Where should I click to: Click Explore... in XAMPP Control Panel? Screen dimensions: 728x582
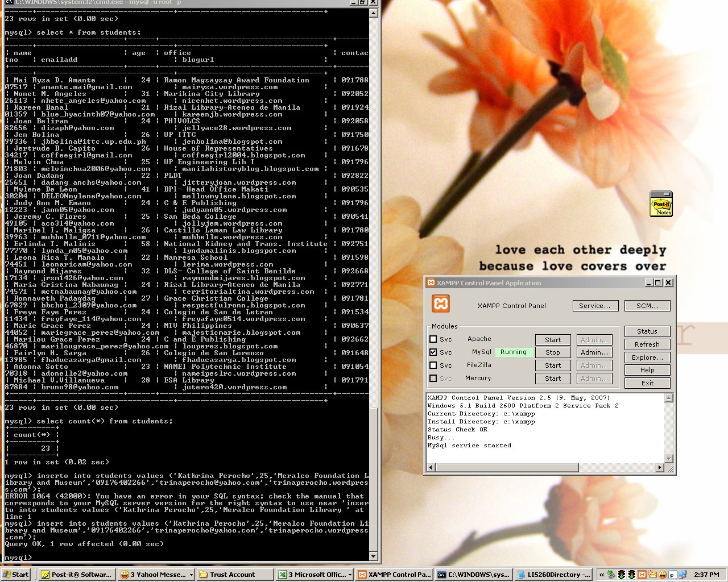(x=647, y=357)
